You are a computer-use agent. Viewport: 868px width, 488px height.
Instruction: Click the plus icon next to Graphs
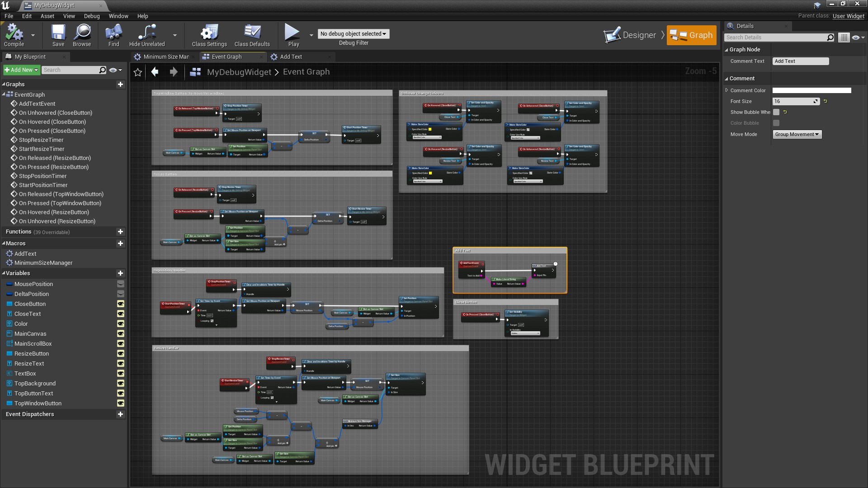pyautogui.click(x=120, y=84)
